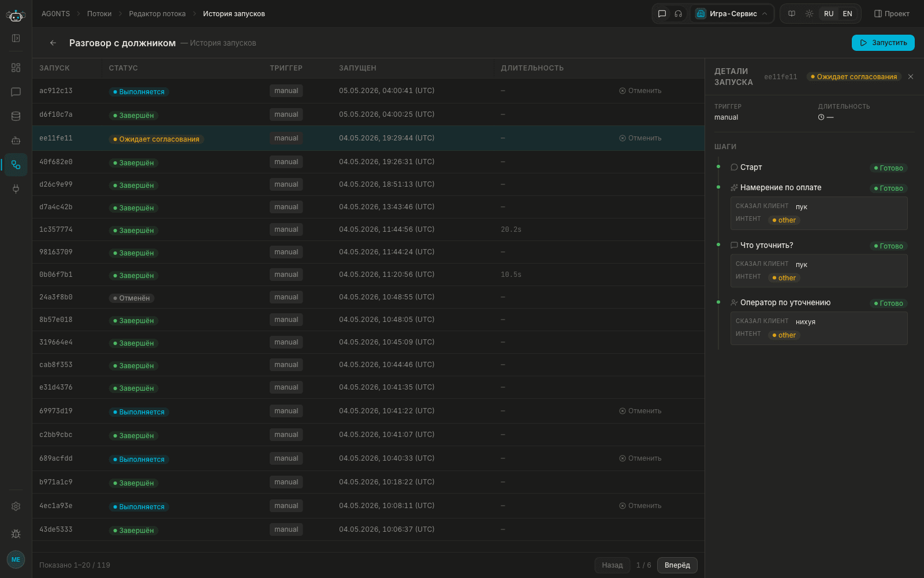
Task: Go to Потоки breadcrumb
Action: click(x=99, y=14)
